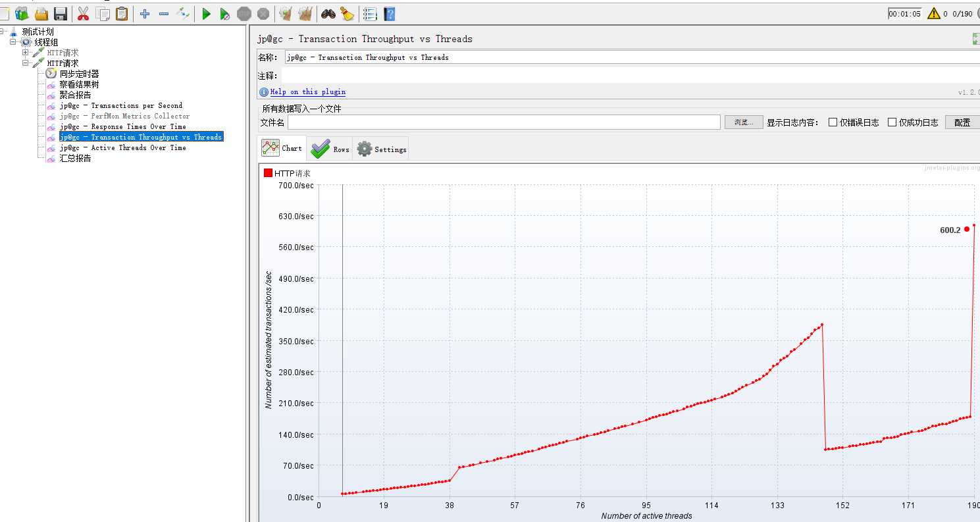Viewport: 980px width, 522px height.
Task: Open the Templates toolbar icon
Action: pyautogui.click(x=22, y=13)
